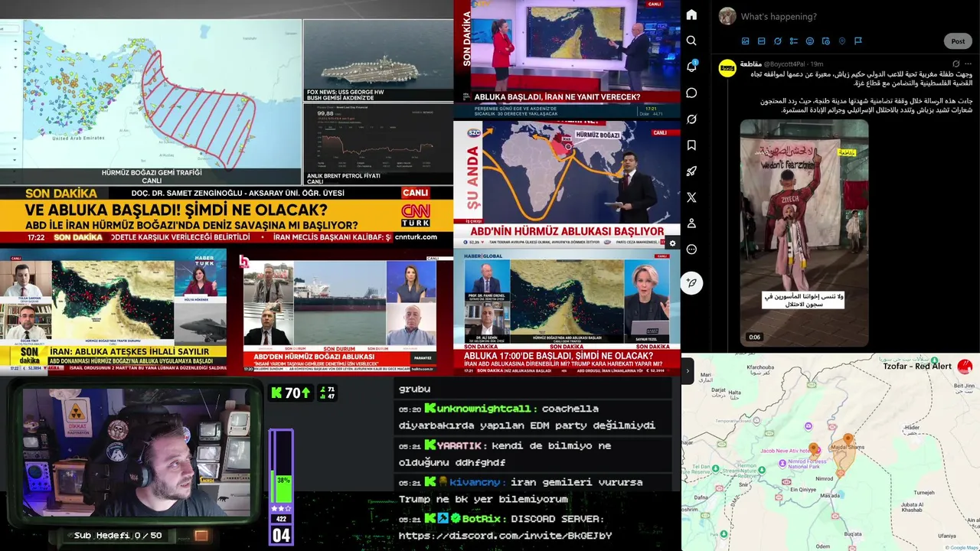Add a poll in post composer
This screenshot has height=551, width=980.
click(794, 41)
